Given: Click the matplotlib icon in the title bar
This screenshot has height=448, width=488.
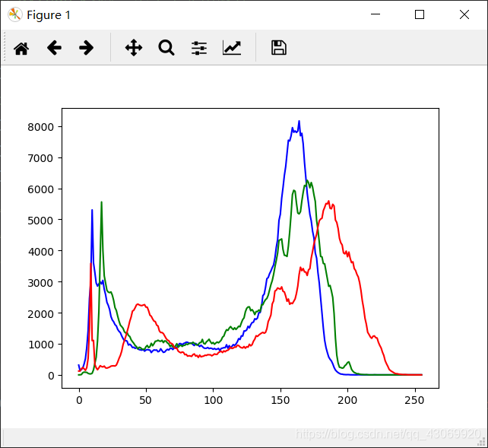Looking at the screenshot, I should (x=15, y=14).
